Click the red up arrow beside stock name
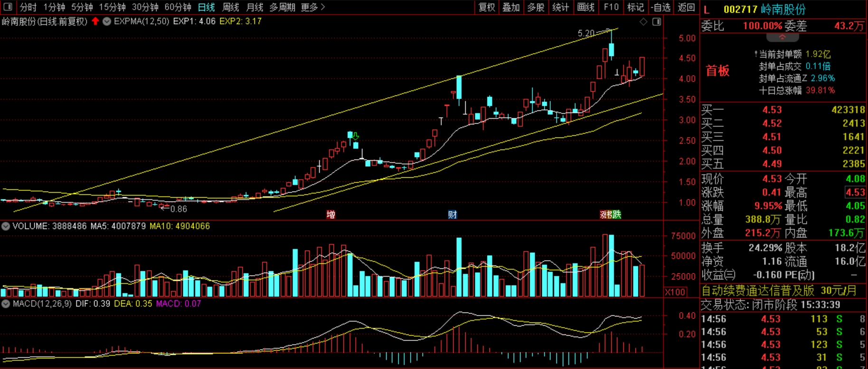The width and height of the screenshot is (868, 369). tap(95, 21)
